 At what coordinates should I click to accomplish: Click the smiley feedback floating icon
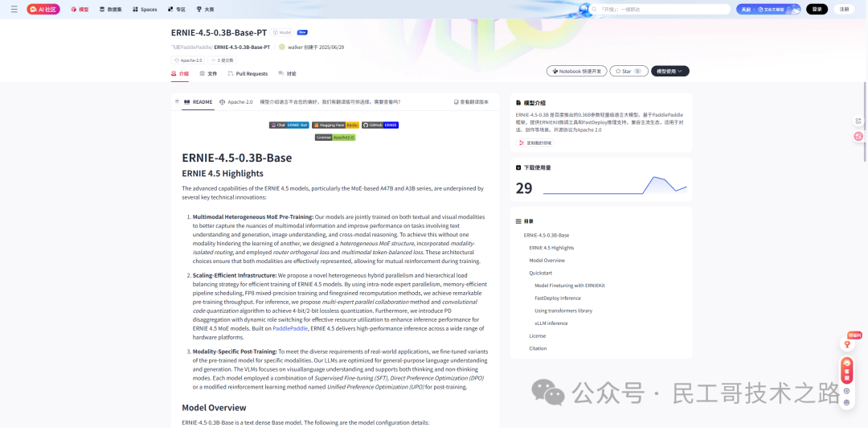[x=846, y=402]
